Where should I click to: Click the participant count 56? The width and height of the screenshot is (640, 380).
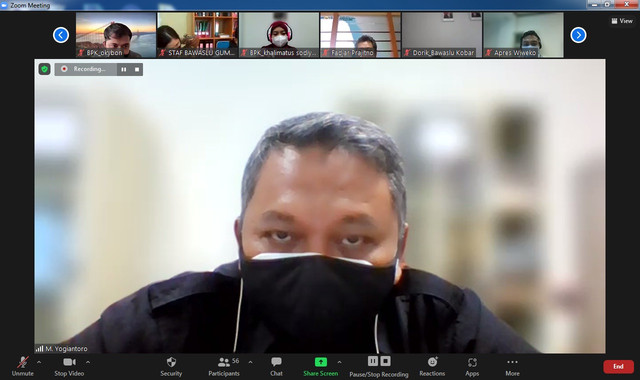(x=236, y=361)
